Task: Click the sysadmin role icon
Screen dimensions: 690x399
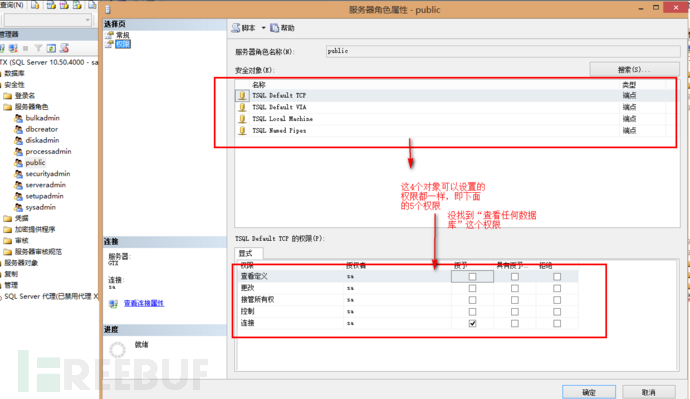Action: click(18, 207)
